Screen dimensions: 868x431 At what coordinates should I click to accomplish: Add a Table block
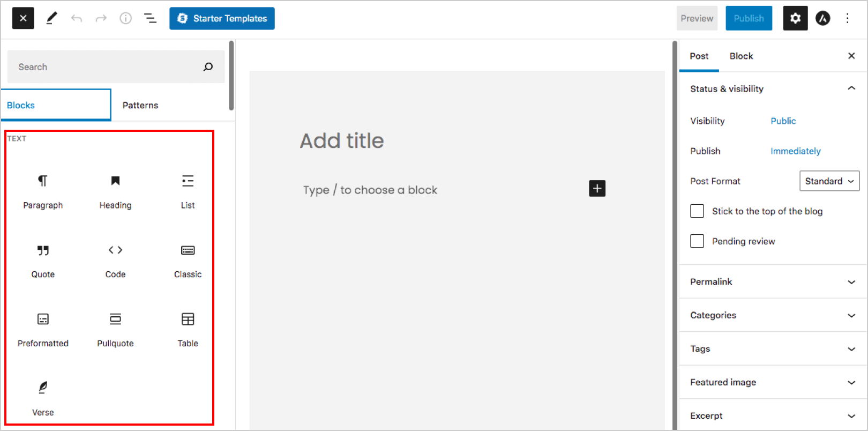point(188,329)
